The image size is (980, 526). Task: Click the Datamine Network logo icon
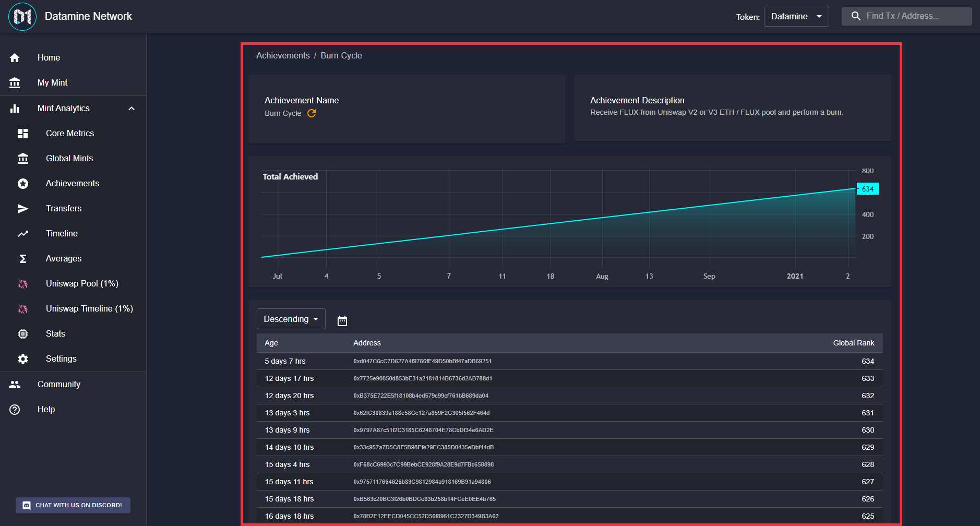coord(22,17)
